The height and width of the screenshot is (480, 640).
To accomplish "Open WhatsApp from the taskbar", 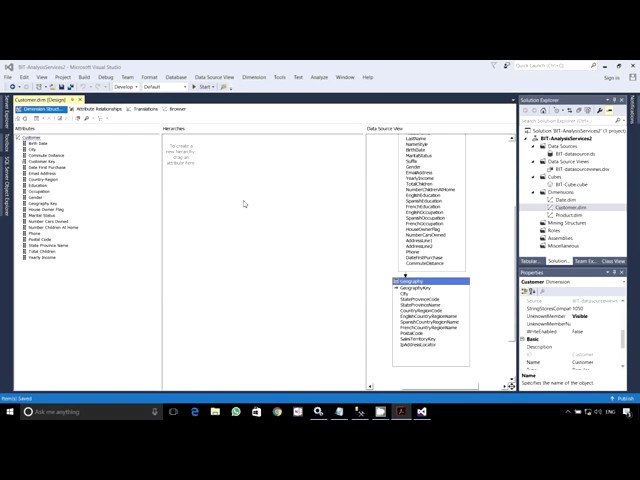I will [x=236, y=412].
